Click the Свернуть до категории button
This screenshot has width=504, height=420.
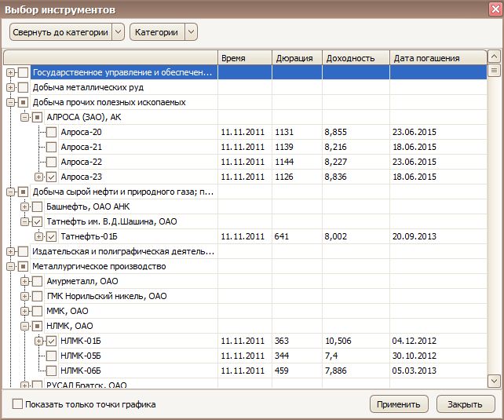click(x=61, y=32)
